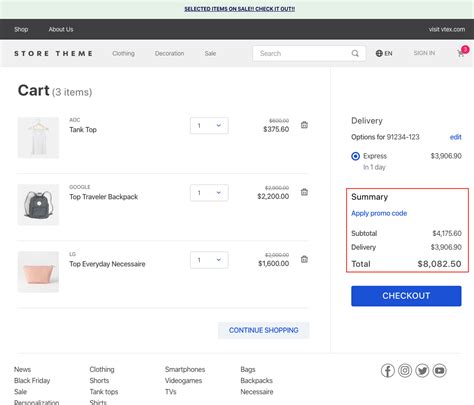Open the News footer link
The image size is (474, 405).
click(x=22, y=369)
